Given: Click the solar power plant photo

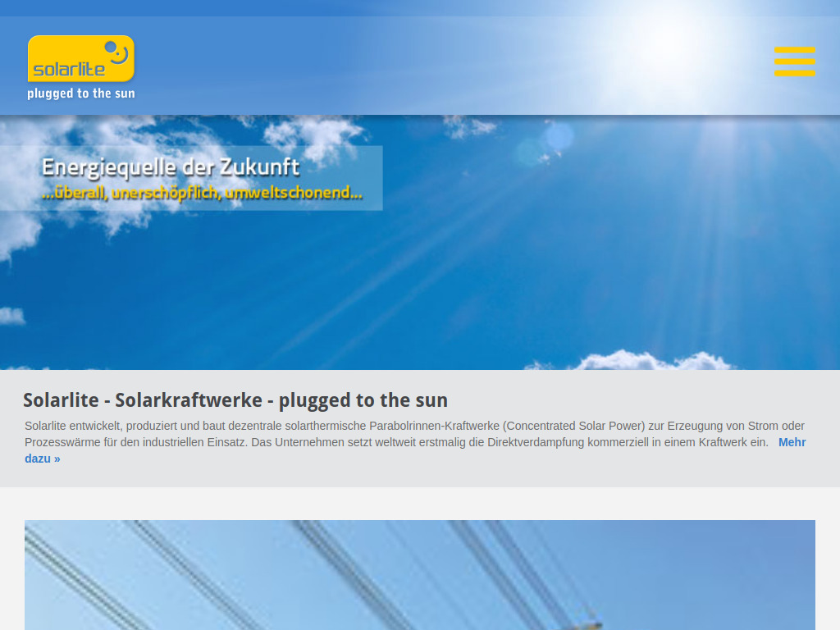Looking at the screenshot, I should (419, 574).
